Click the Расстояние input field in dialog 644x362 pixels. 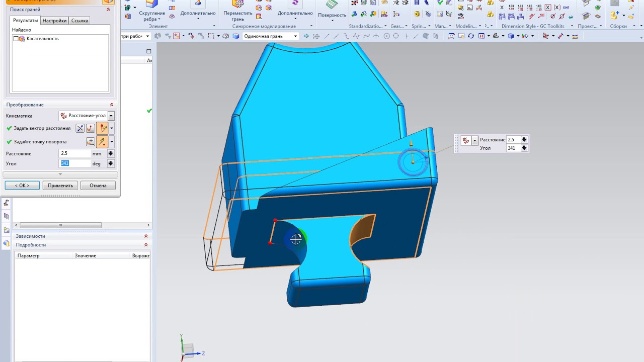click(x=74, y=153)
